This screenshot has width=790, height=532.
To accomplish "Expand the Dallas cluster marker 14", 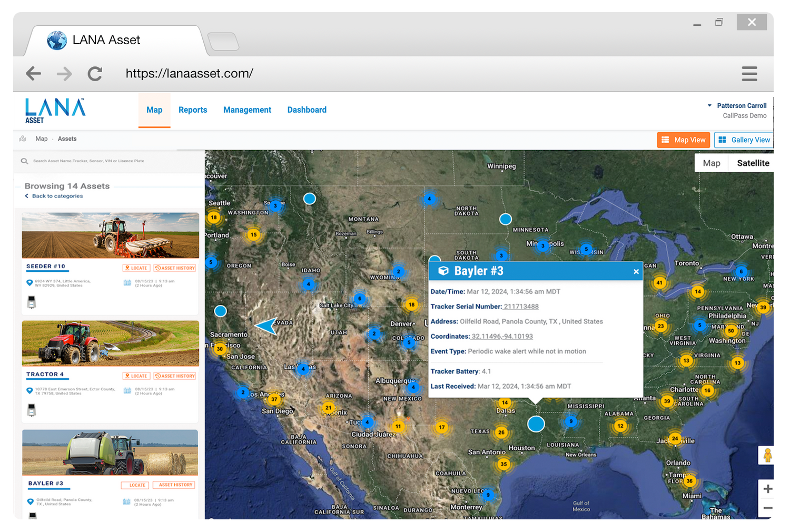I will click(x=505, y=403).
